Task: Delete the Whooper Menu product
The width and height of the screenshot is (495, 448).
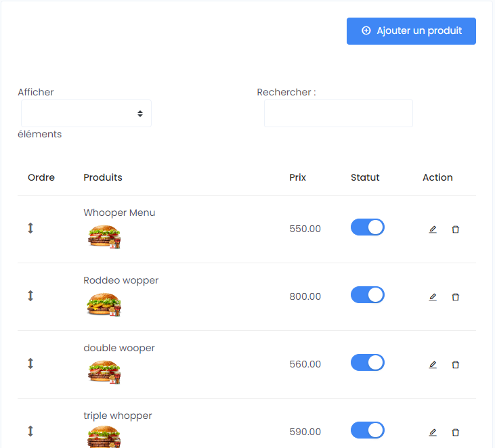Action: (455, 229)
